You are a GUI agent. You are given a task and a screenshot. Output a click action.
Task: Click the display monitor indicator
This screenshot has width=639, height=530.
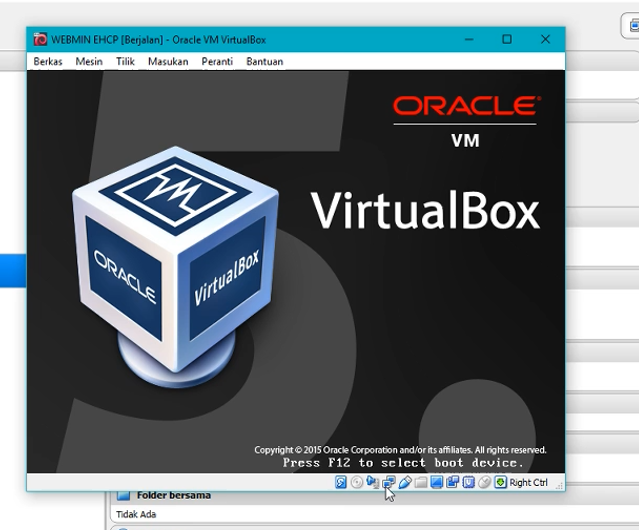437,482
